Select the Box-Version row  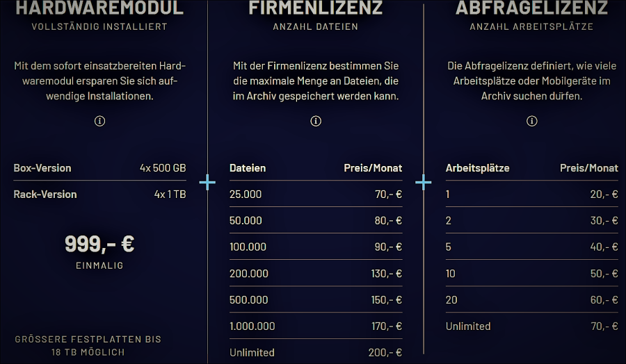pos(99,168)
